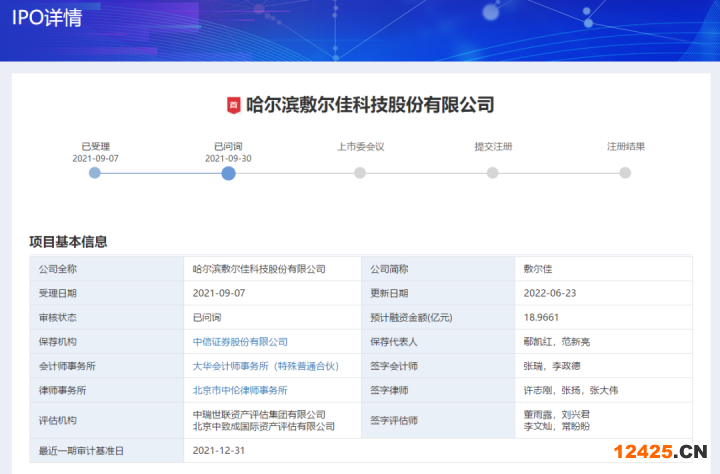Click the sponsor representatives 郗凯红,范新亮 cell
This screenshot has height=474, width=720.
coord(556,342)
